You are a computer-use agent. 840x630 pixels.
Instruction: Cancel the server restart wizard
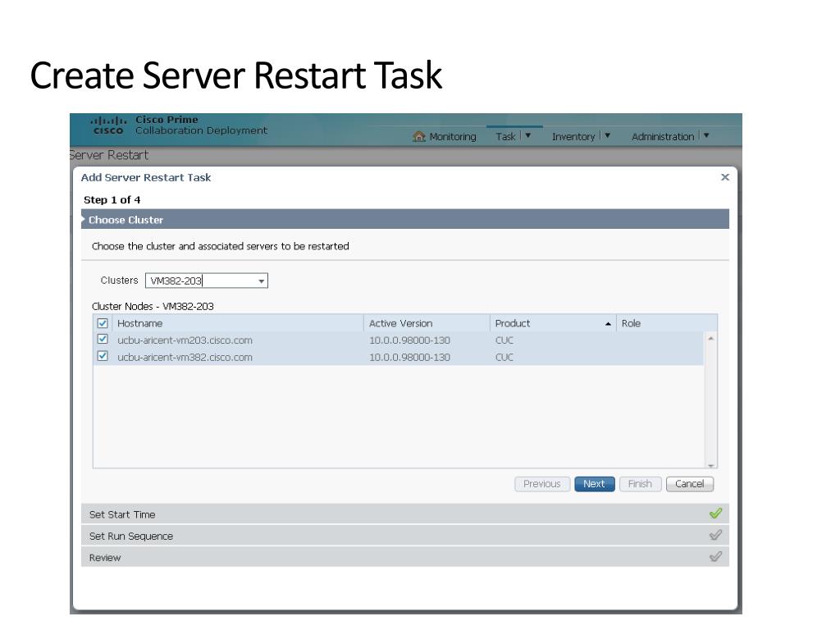689,484
